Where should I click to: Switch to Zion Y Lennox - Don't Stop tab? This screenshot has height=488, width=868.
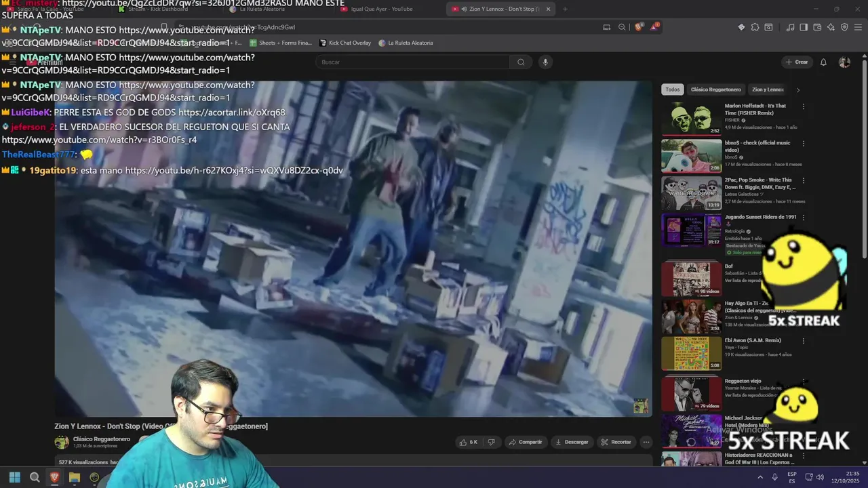click(x=501, y=9)
